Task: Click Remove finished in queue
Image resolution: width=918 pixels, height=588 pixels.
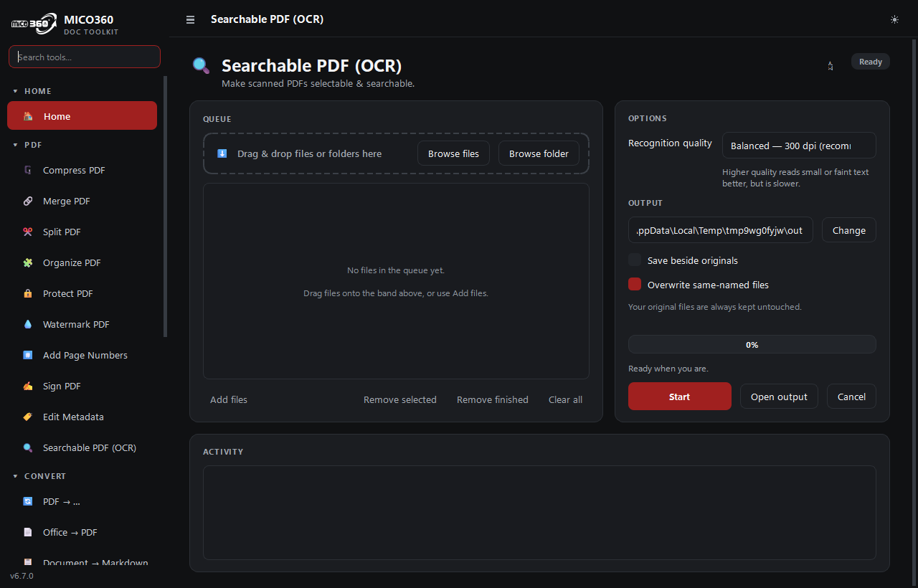Action: 493,400
